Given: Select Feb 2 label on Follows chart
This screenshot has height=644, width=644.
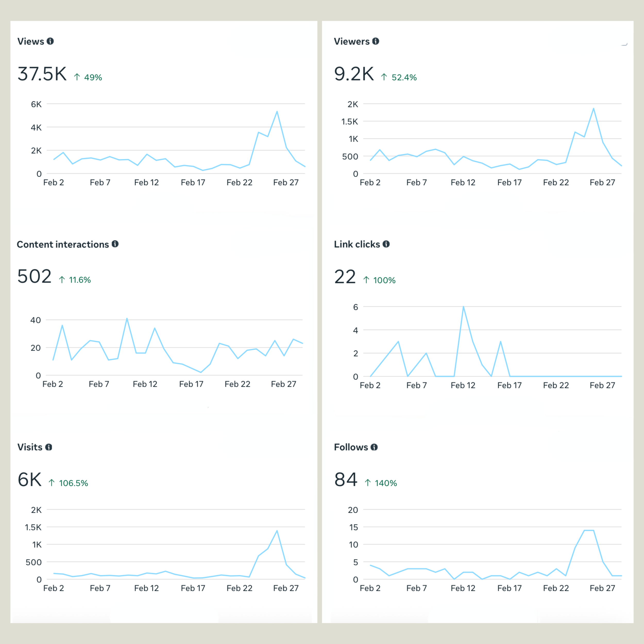Looking at the screenshot, I should coord(370,588).
